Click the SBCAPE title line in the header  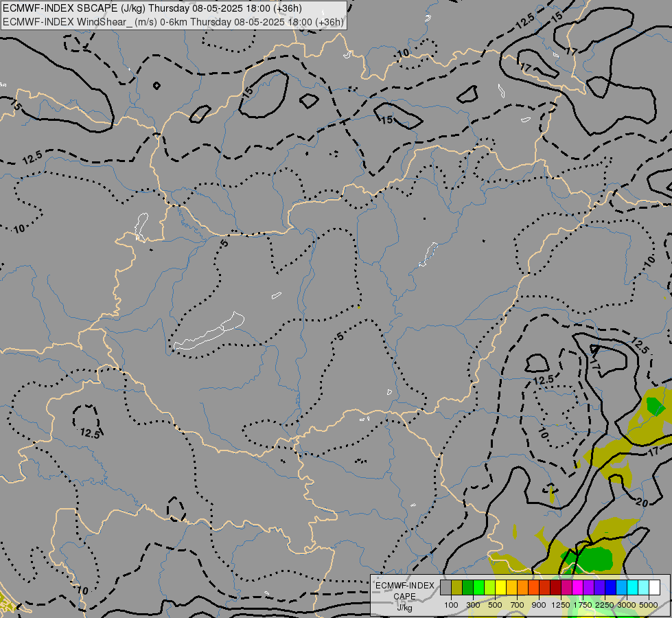point(152,8)
